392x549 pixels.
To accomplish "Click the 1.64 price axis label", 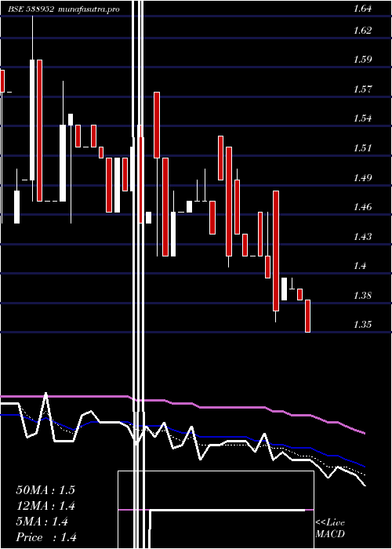I will click(x=362, y=9).
